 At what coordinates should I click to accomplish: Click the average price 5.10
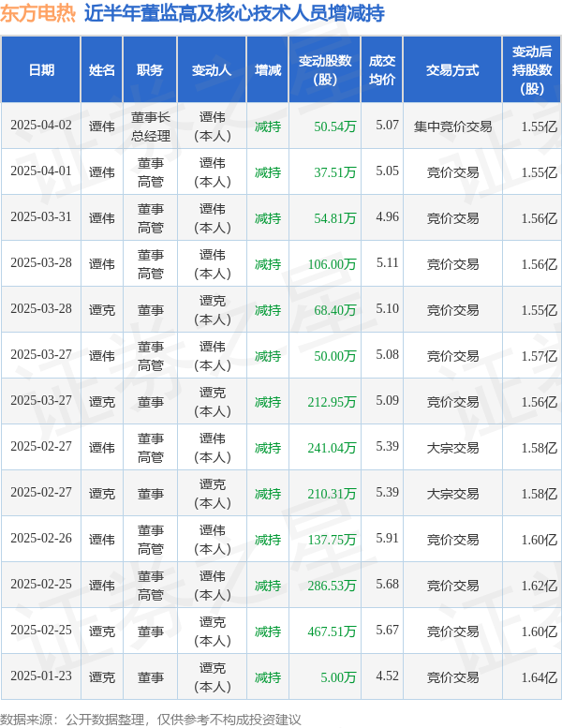(x=387, y=309)
